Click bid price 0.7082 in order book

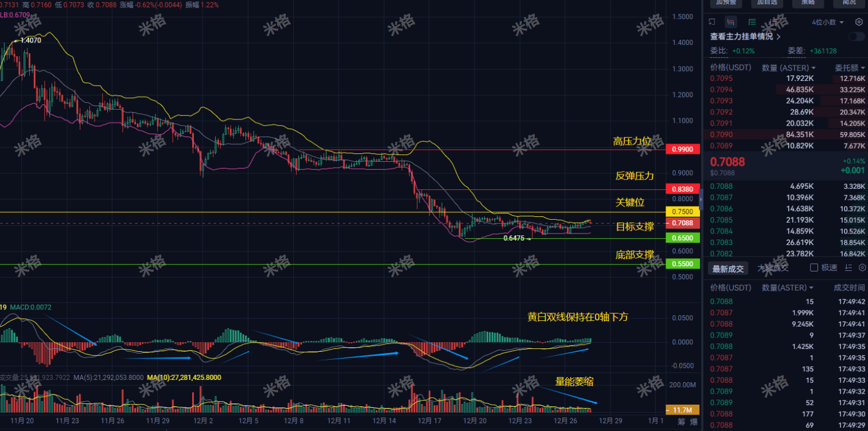(721, 253)
